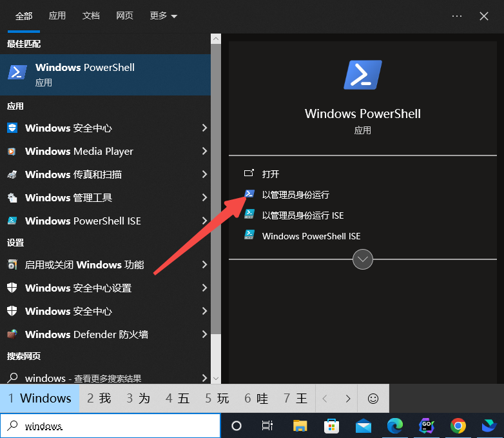Viewport: 504px width, 438px height.
Task: Click results scrollbar down arrow
Action: [x=216, y=379]
